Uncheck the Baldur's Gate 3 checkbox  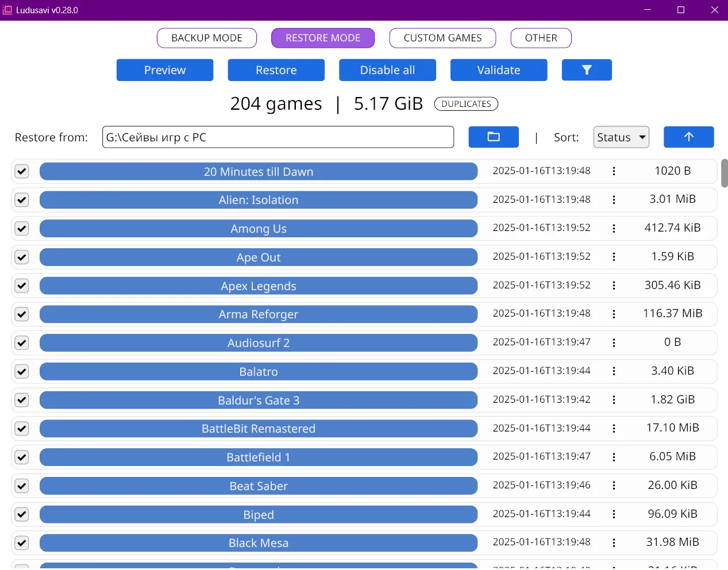pos(22,400)
